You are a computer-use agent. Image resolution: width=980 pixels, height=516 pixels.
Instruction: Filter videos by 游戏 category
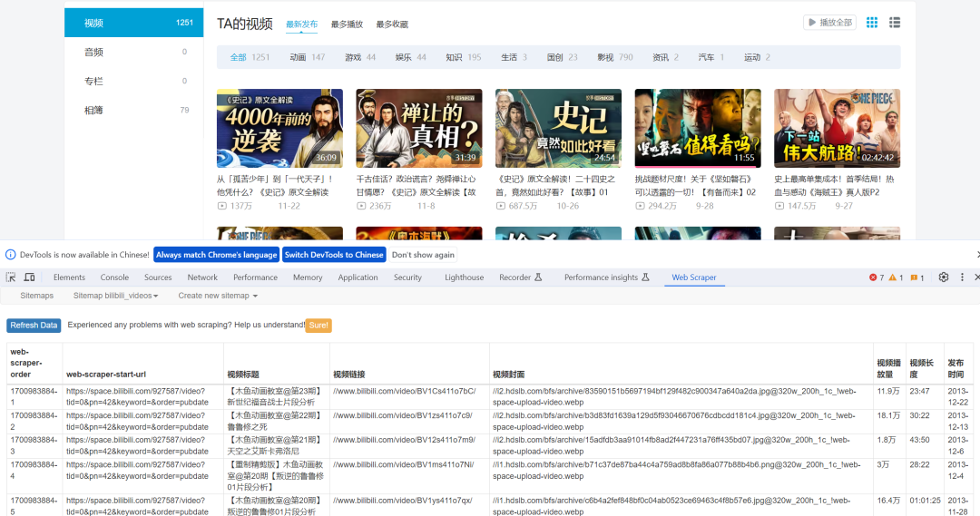click(360, 57)
